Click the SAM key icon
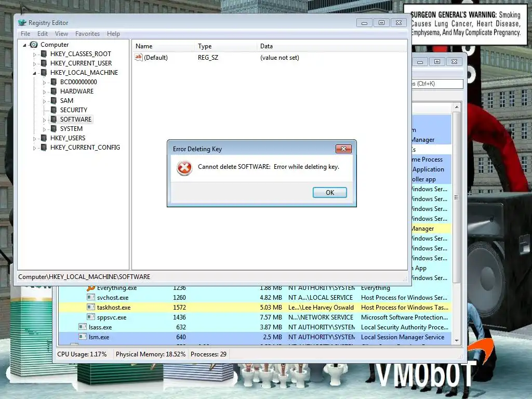532x399 pixels. [x=54, y=100]
